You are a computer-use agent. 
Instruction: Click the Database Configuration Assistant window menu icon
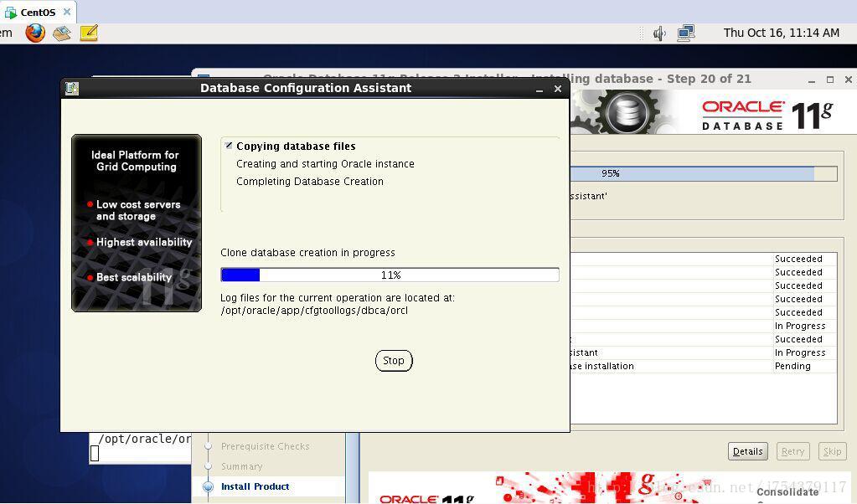tap(71, 88)
